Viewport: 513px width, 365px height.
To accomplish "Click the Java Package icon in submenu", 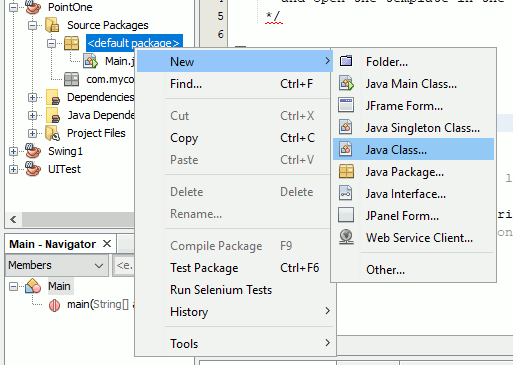I will (346, 171).
